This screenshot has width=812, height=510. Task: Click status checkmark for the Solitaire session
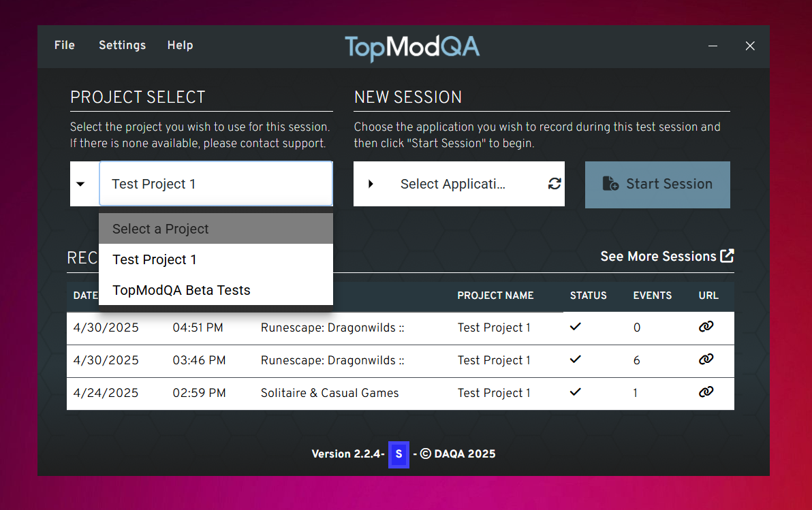pos(576,392)
